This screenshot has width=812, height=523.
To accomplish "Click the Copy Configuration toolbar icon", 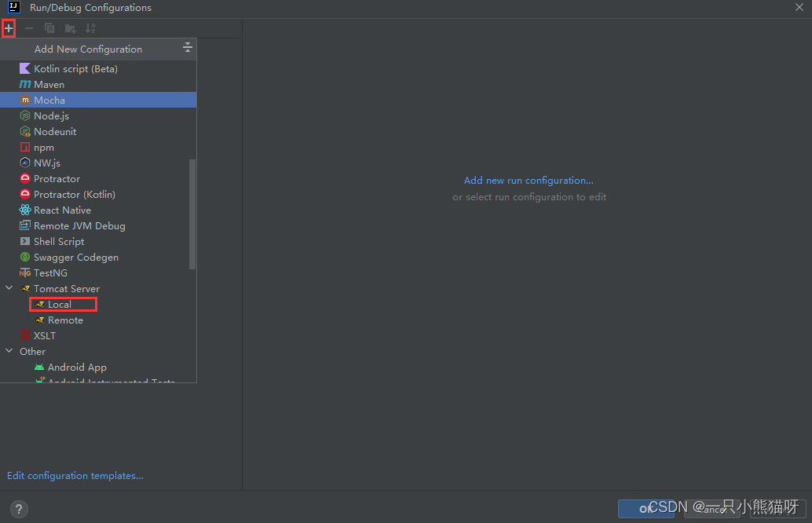I will [49, 28].
